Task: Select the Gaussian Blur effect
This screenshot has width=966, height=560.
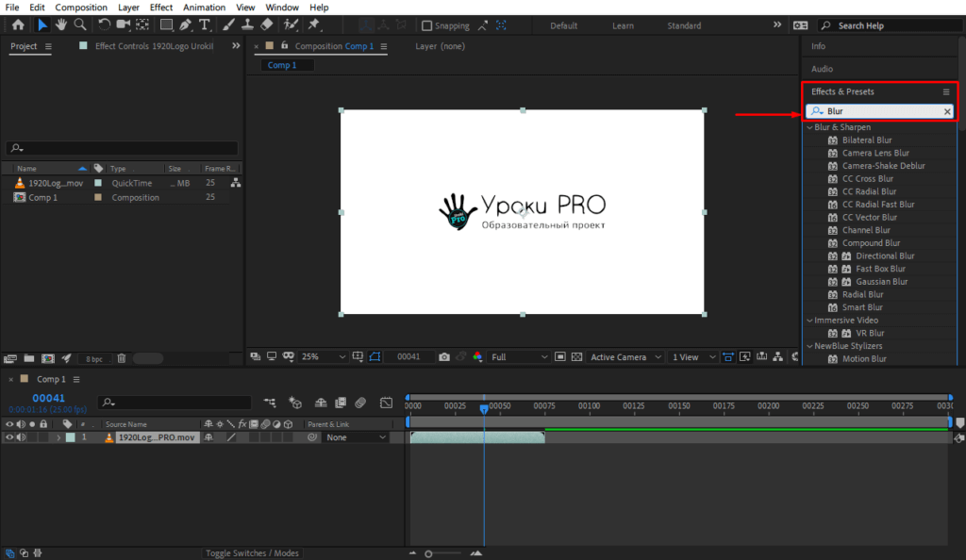Action: click(881, 282)
